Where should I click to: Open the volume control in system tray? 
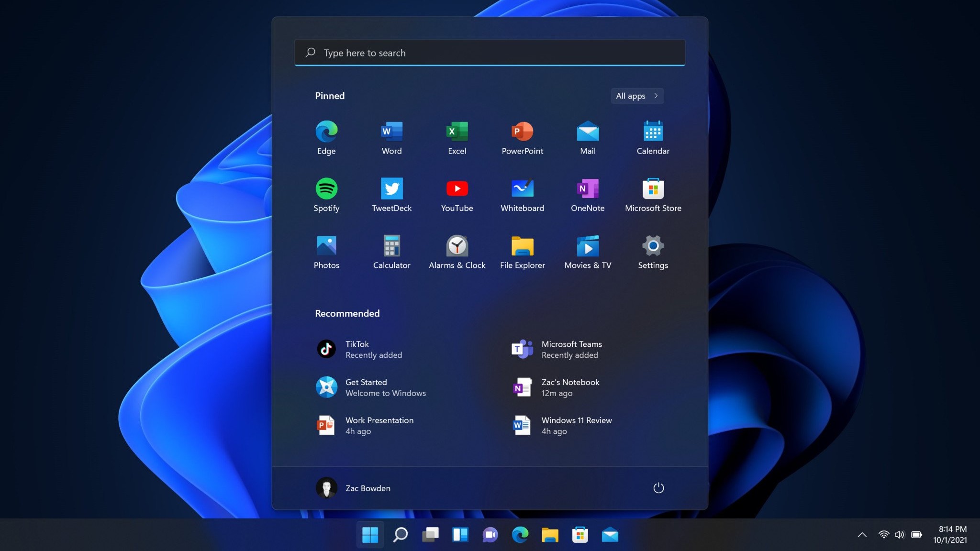899,535
